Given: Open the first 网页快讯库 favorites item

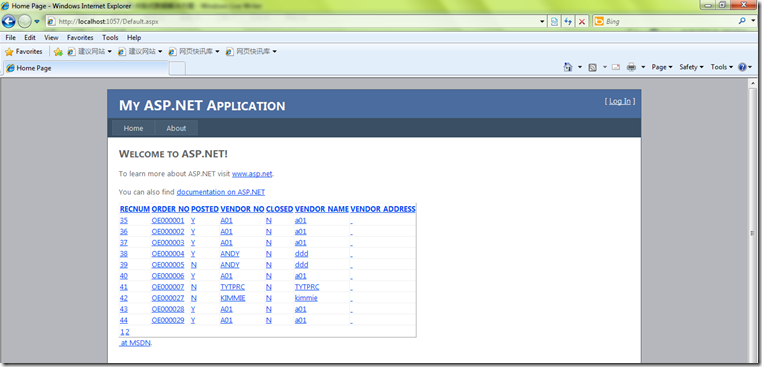Looking at the screenshot, I should click(194, 52).
